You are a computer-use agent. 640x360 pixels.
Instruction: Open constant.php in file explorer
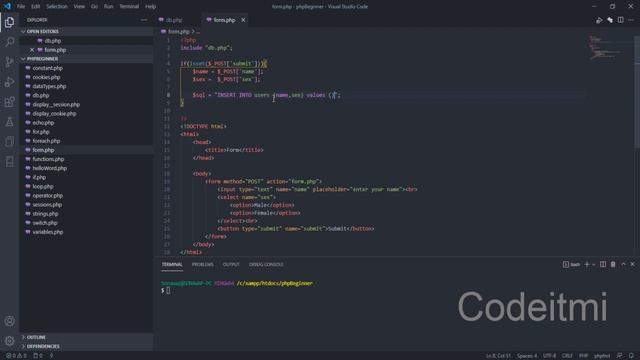point(47,68)
